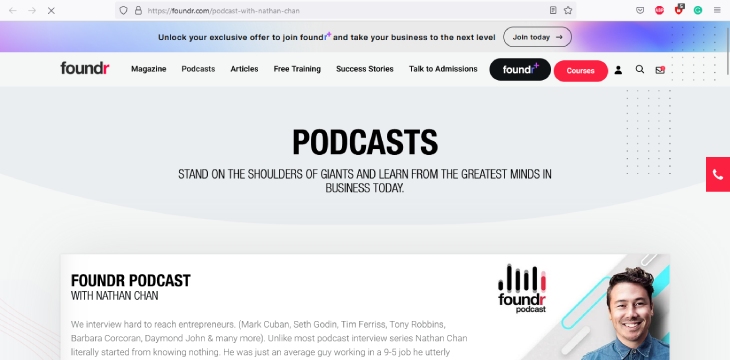Open the Pocket save icon
730x360 pixels.
pos(640,10)
